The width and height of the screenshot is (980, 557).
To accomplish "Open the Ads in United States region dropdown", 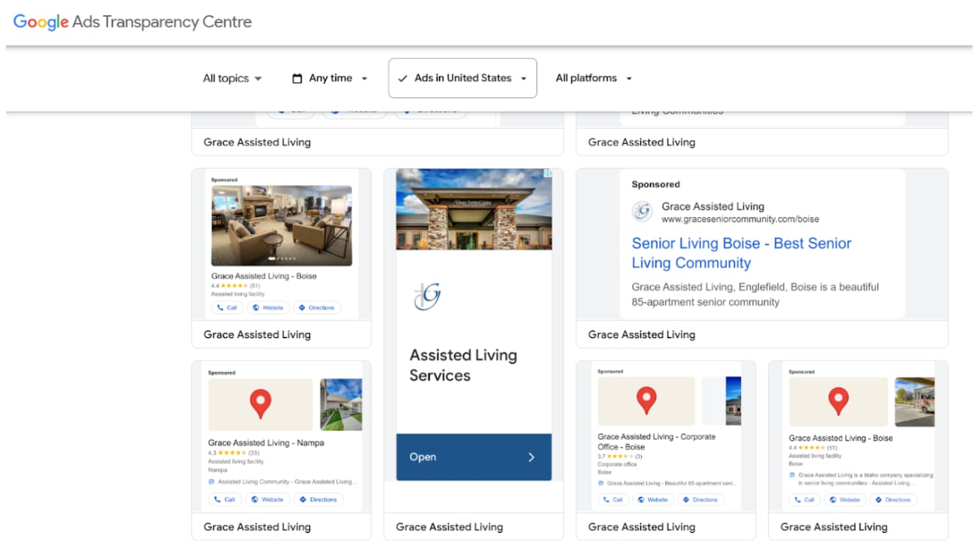I will pyautogui.click(x=462, y=78).
